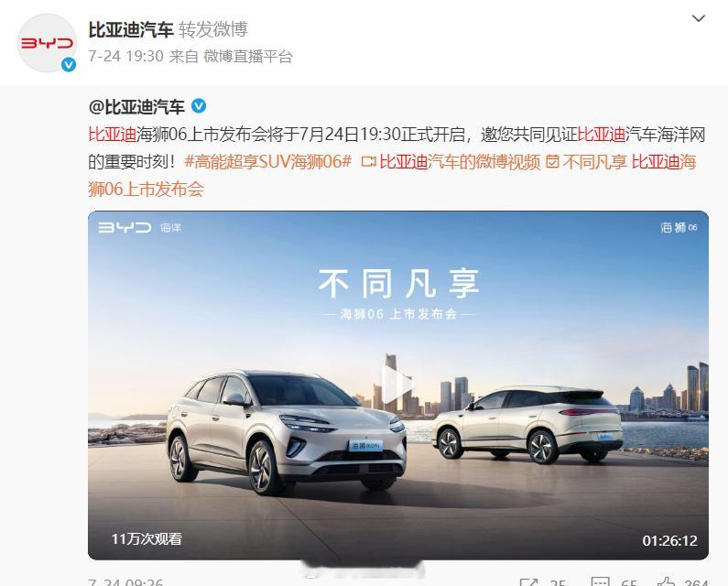This screenshot has width=728, height=586.
Task: Click the 01:26:12 video duration label
Action: coord(669,540)
